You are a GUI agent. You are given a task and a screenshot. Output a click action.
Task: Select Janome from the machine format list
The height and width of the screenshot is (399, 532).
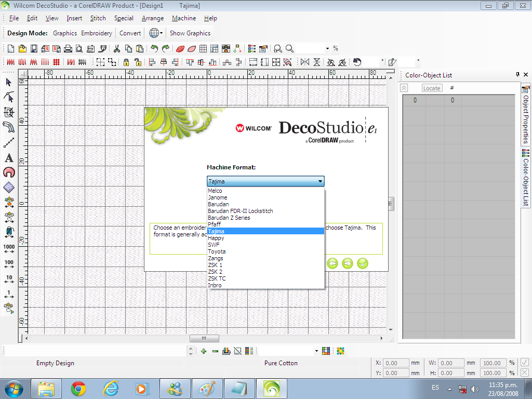265,197
